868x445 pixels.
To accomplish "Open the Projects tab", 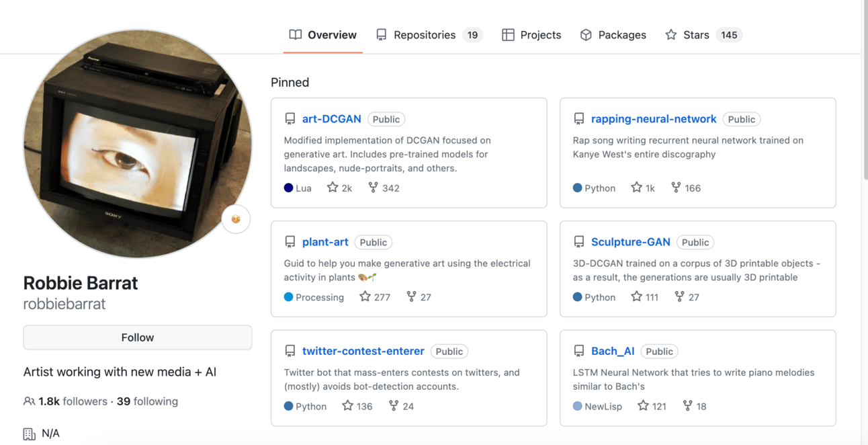I will pyautogui.click(x=531, y=35).
